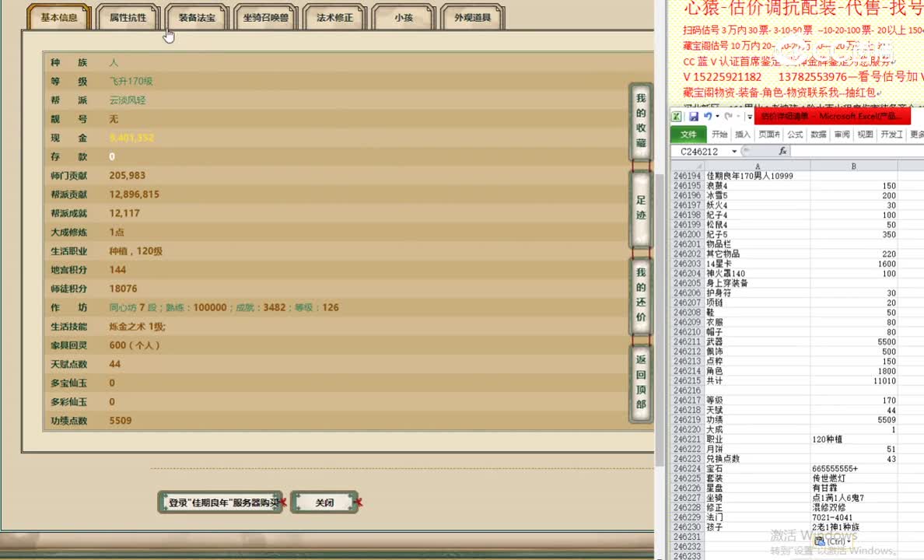This screenshot has height=560, width=924.
Task: Select row header 246212
Action: coord(687,352)
